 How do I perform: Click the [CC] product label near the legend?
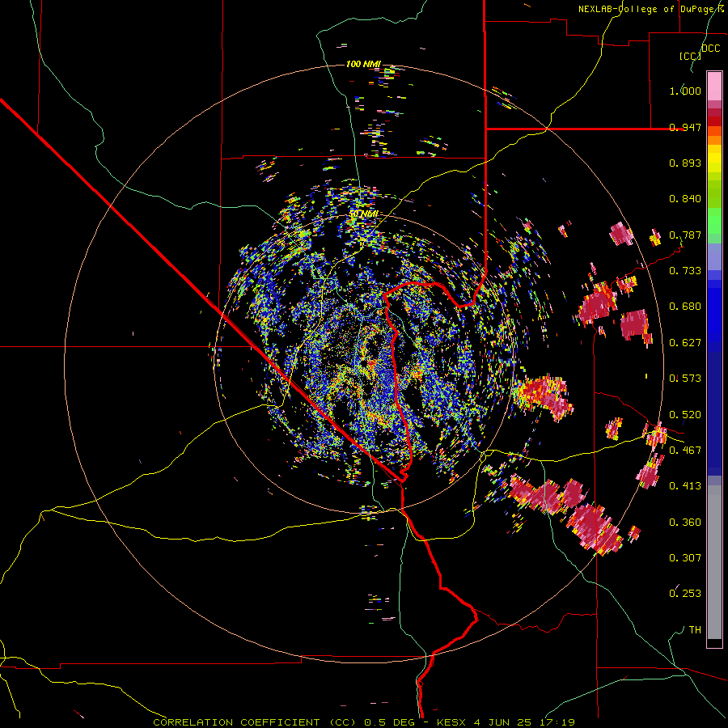pos(691,56)
